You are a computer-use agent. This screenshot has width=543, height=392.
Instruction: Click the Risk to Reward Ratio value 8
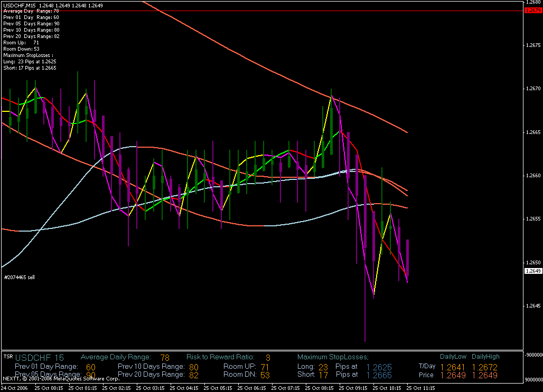coord(268,358)
